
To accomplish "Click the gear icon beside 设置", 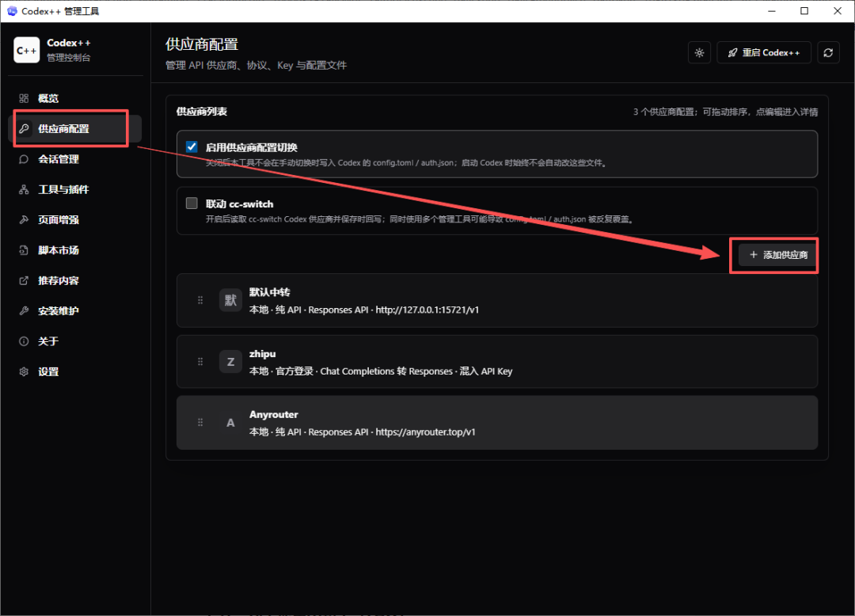I will pyautogui.click(x=24, y=372).
